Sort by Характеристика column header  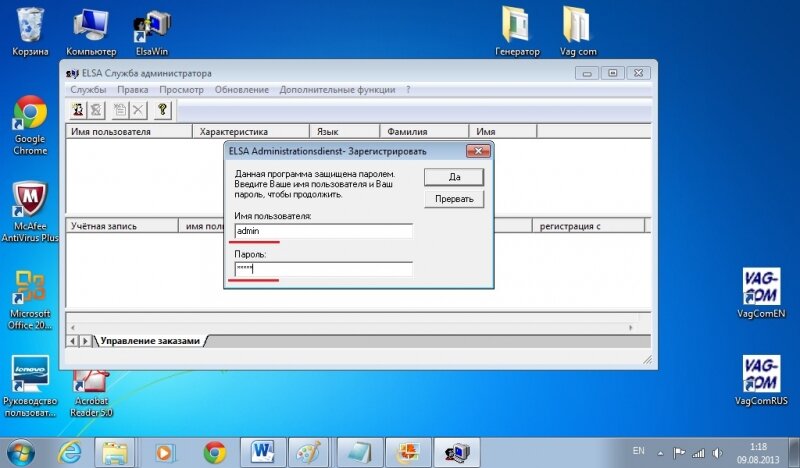pos(251,132)
